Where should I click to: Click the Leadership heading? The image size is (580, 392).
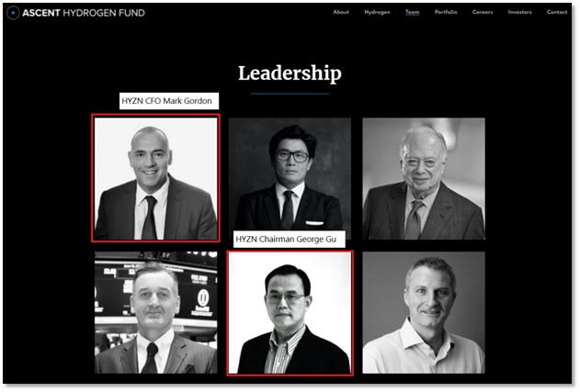(290, 73)
